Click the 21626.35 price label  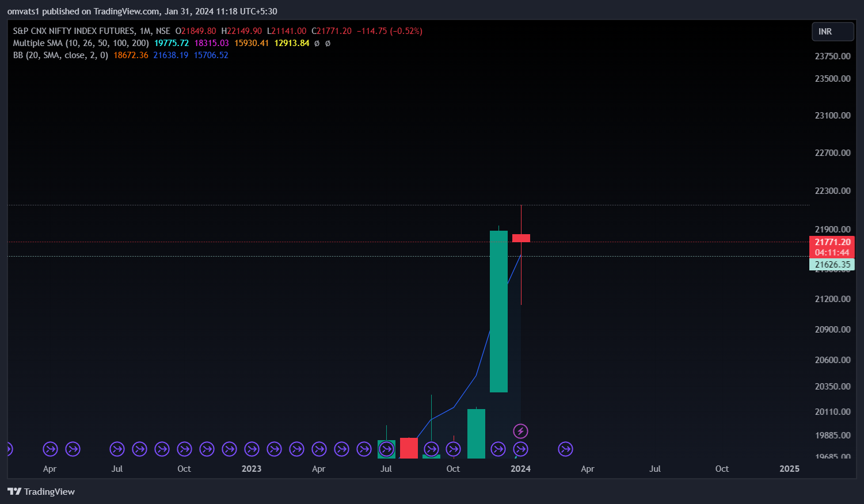(832, 265)
